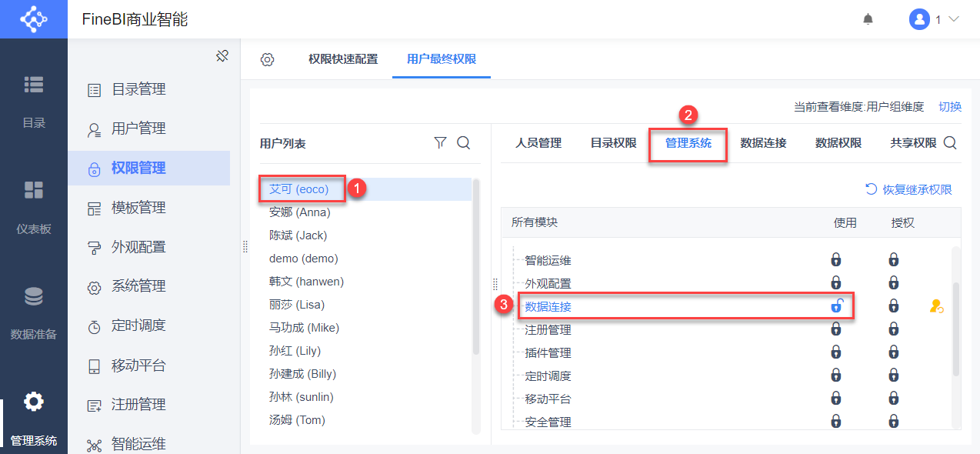This screenshot has width=980, height=454.
Task: Open the 数据准备 sidebar section
Action: pyautogui.click(x=34, y=313)
